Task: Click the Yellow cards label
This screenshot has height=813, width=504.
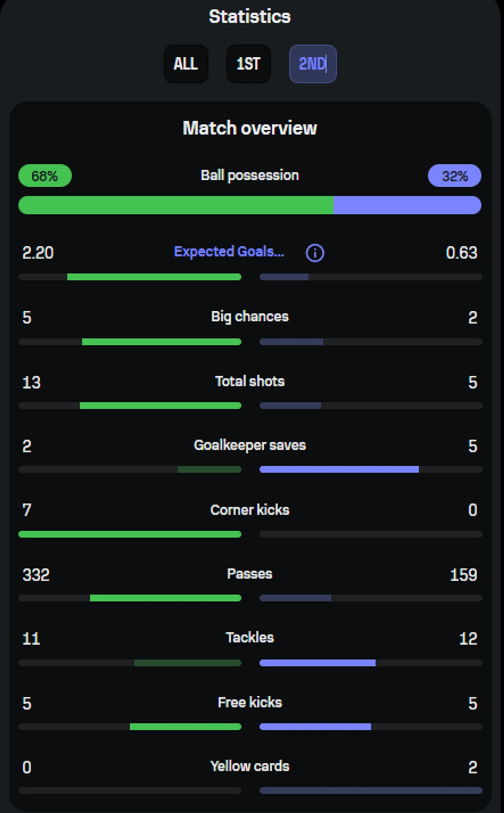Action: click(250, 766)
